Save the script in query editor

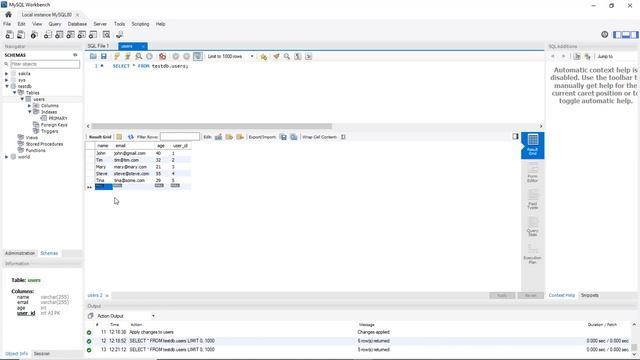(104, 56)
